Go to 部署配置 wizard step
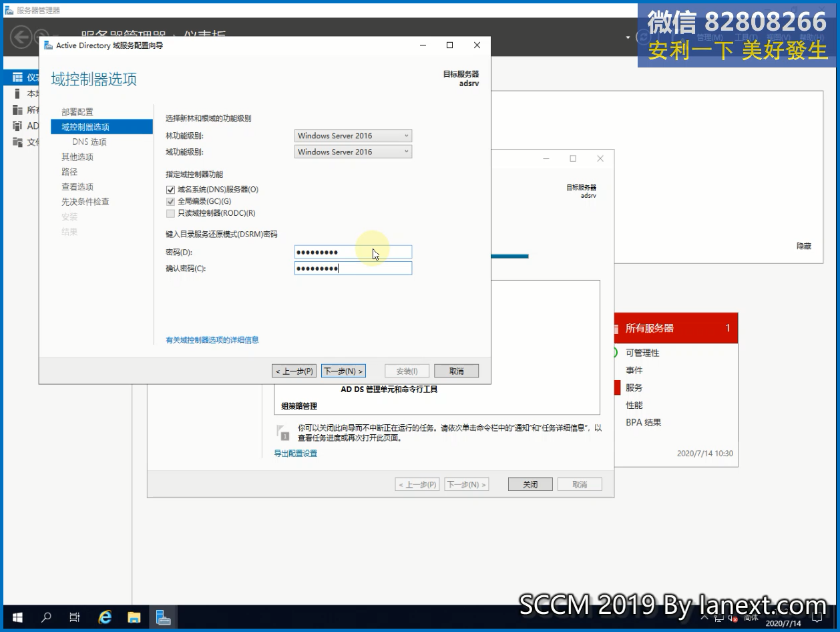This screenshot has height=632, width=840. (77, 112)
